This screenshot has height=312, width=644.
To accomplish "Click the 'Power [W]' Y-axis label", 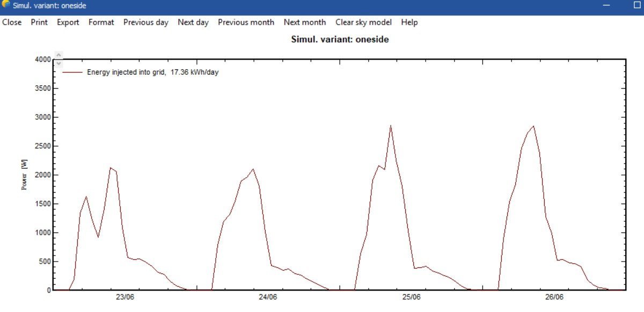I will click(x=24, y=175).
